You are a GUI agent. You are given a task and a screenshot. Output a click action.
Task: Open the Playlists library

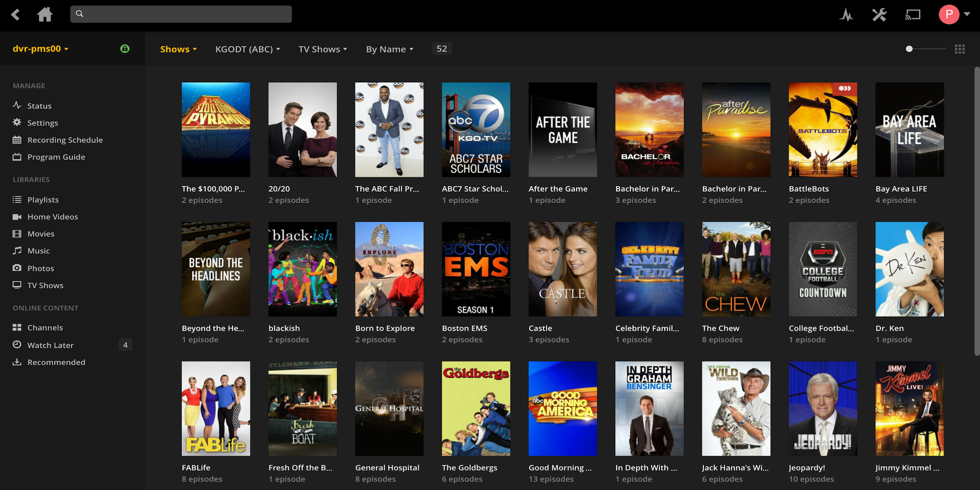point(43,199)
